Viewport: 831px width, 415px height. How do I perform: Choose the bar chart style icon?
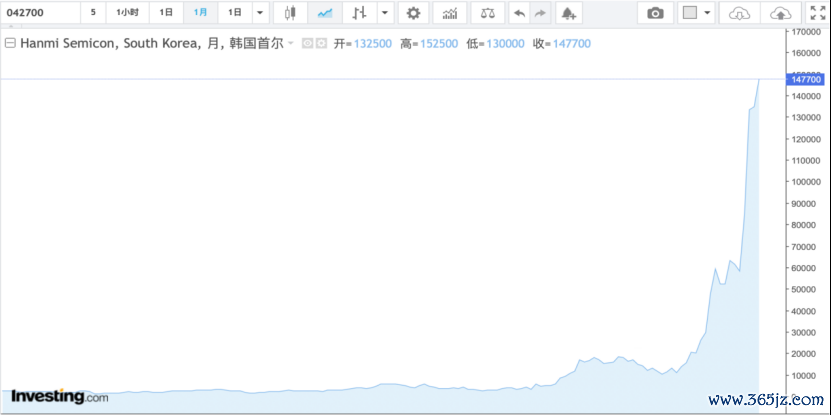(x=359, y=13)
